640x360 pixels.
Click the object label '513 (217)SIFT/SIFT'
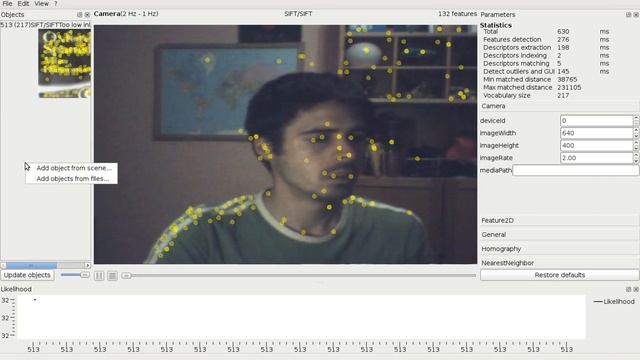coord(30,25)
